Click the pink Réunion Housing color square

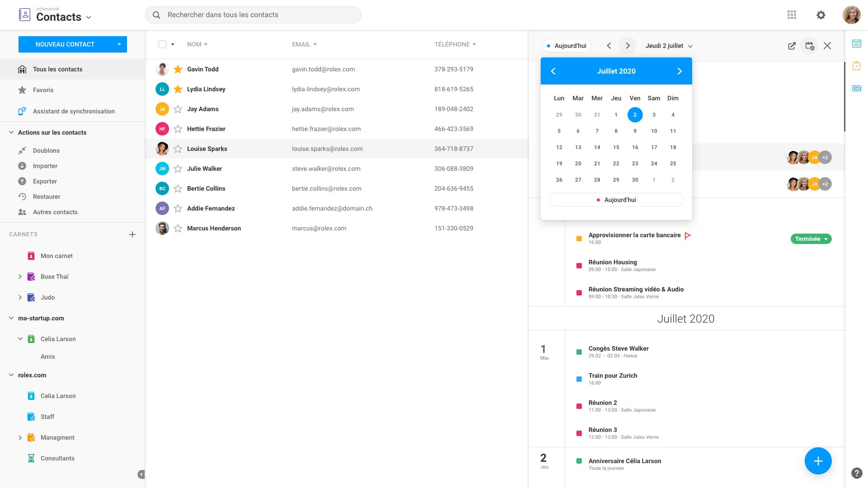(x=579, y=266)
